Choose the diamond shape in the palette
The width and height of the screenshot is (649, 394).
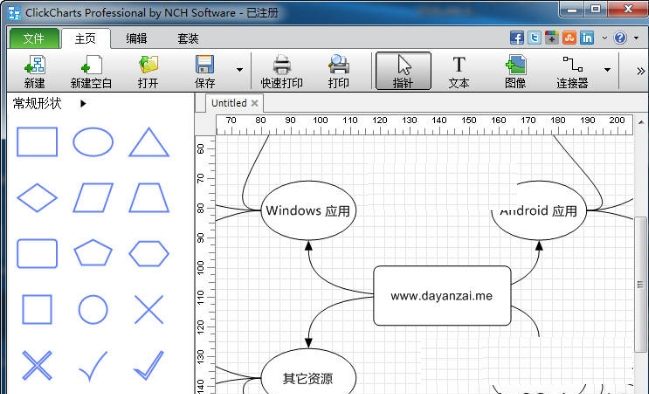pos(37,197)
